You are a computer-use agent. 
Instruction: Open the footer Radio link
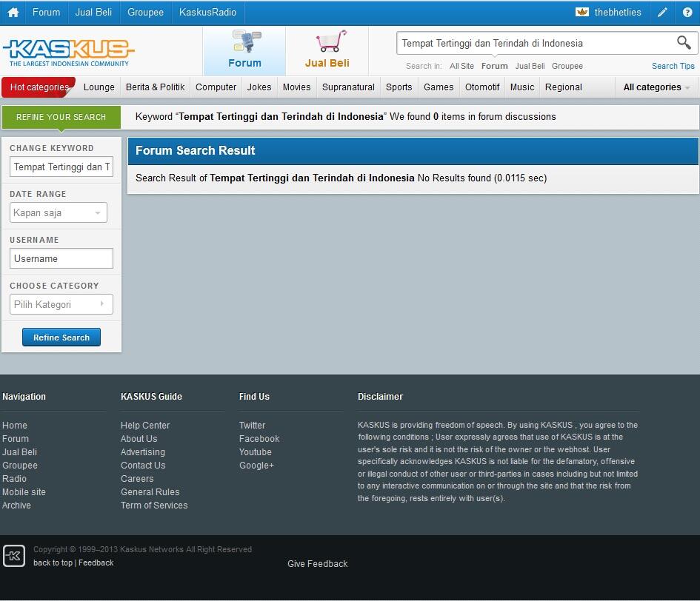tap(14, 479)
